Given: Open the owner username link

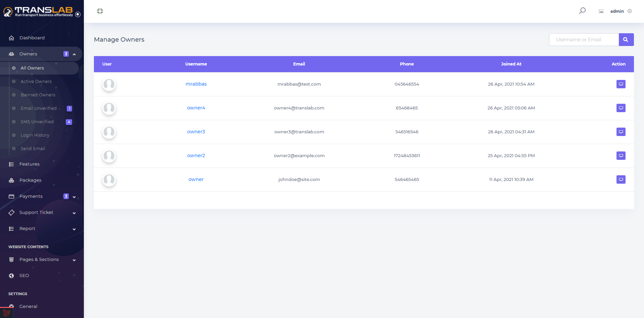Looking at the screenshot, I should coord(196,179).
